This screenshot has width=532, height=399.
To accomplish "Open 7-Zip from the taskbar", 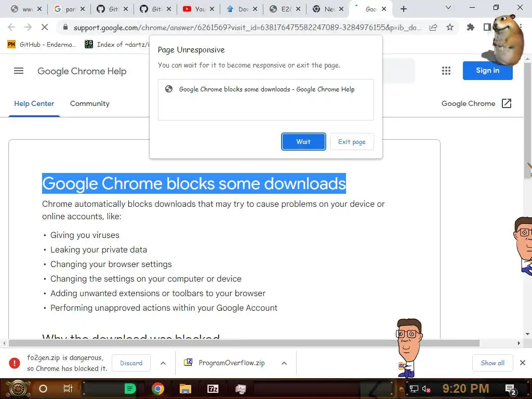I will coord(213,389).
